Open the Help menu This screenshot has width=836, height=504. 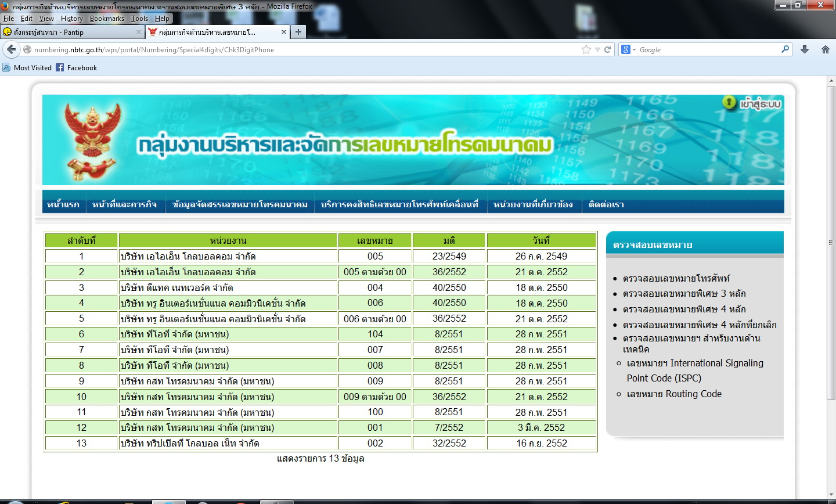pyautogui.click(x=162, y=19)
